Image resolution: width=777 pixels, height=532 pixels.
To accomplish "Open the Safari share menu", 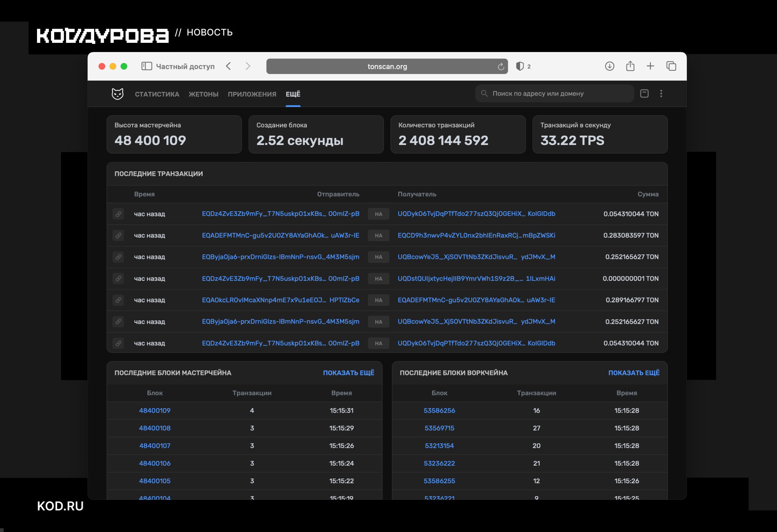I will [630, 66].
